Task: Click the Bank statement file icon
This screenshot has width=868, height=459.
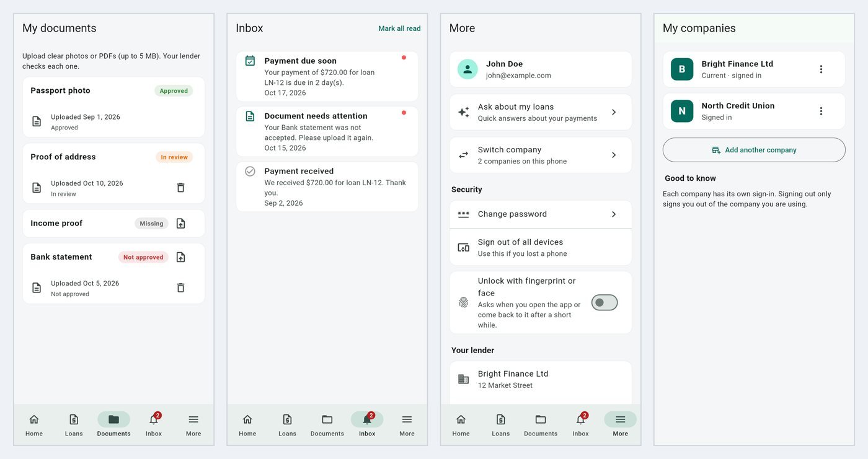Action: [37, 287]
